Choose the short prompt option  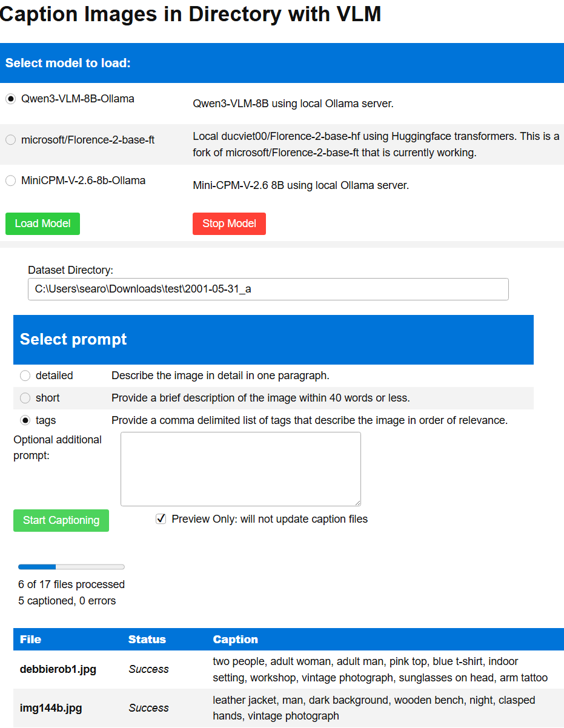(25, 398)
